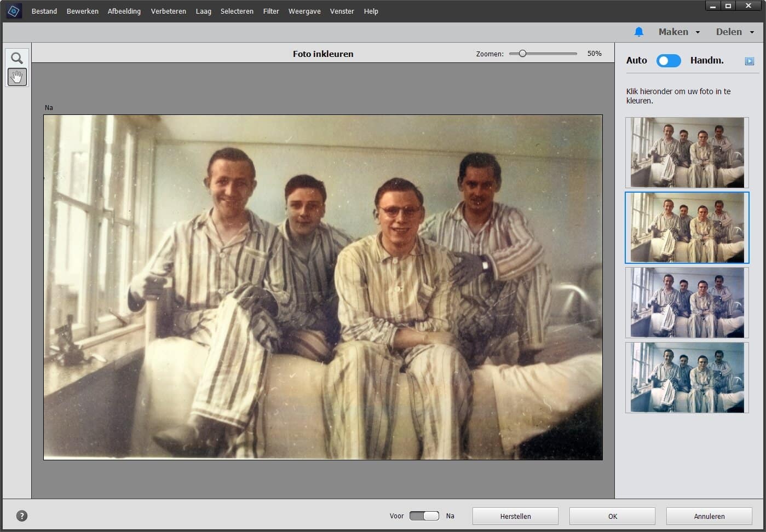Open the Verbeteren menu
Screen dimensions: 766x532
coord(168,11)
